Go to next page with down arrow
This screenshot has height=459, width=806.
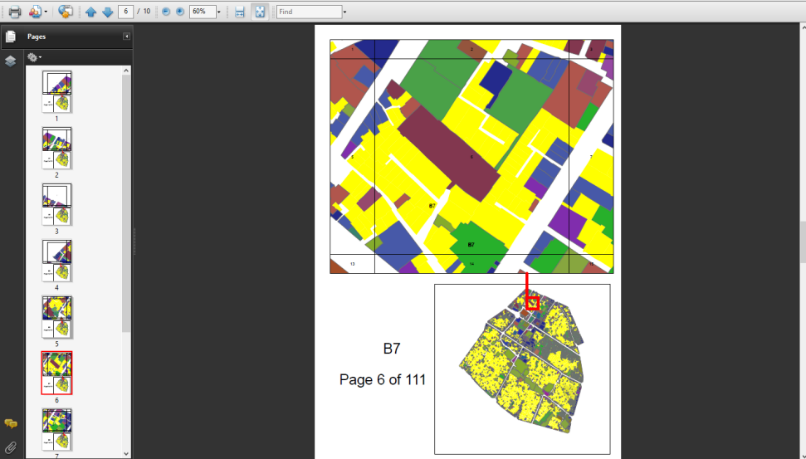(x=107, y=12)
